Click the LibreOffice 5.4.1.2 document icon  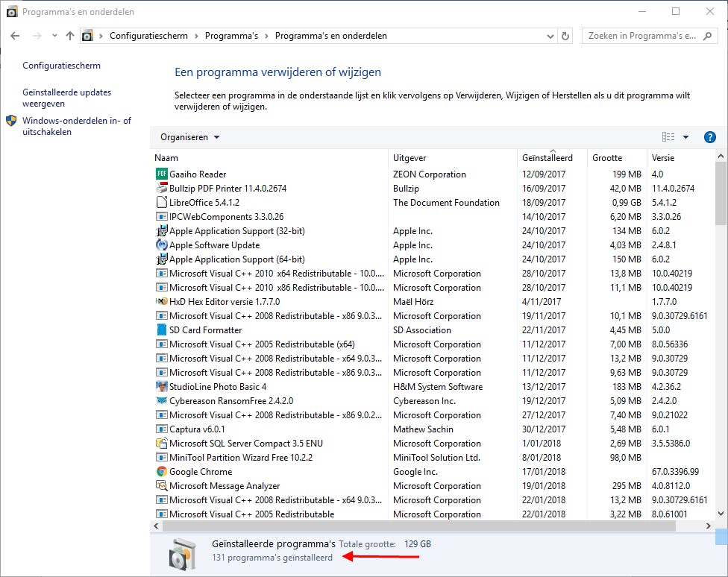click(x=161, y=202)
